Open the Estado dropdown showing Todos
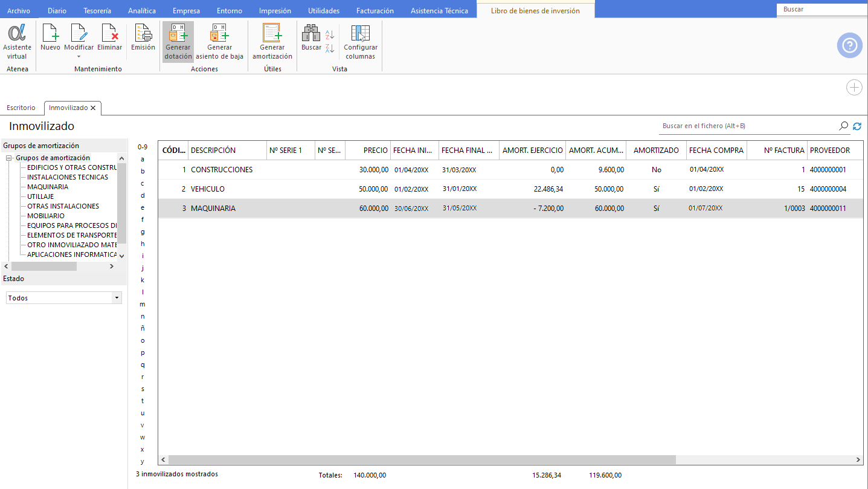Screen dimensions: 868x489 point(63,298)
